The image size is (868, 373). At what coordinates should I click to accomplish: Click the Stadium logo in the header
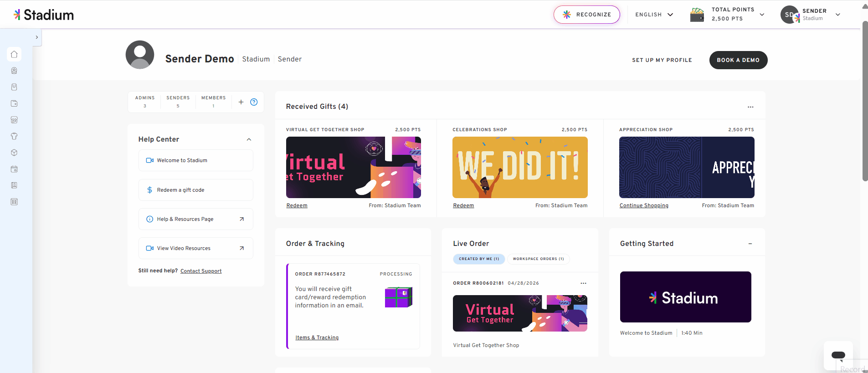pos(44,15)
